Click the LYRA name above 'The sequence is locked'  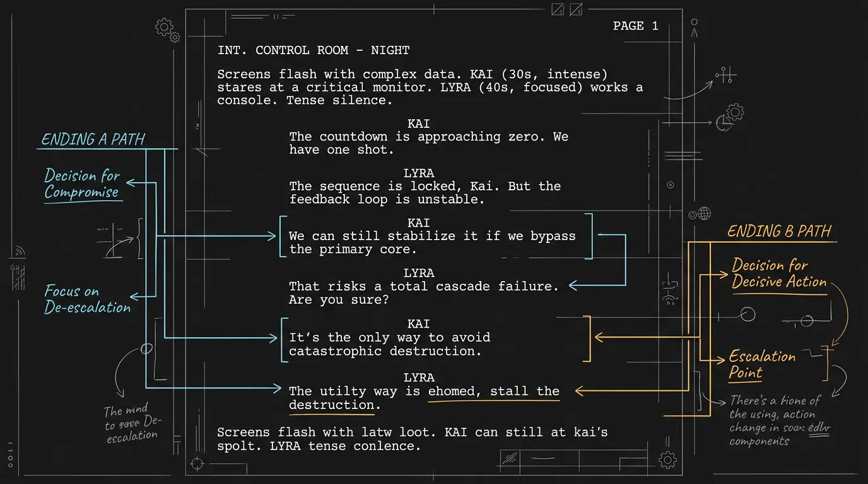click(x=419, y=173)
